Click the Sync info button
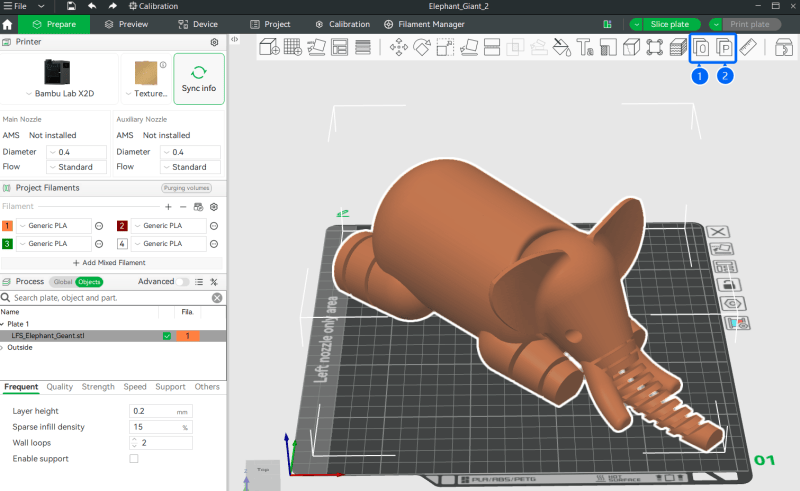 (199, 79)
